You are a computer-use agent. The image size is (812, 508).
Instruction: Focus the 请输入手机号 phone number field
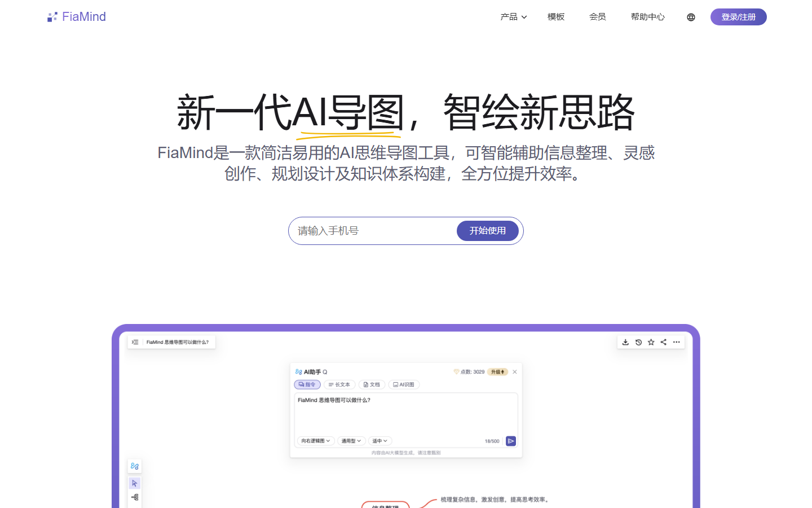point(373,231)
